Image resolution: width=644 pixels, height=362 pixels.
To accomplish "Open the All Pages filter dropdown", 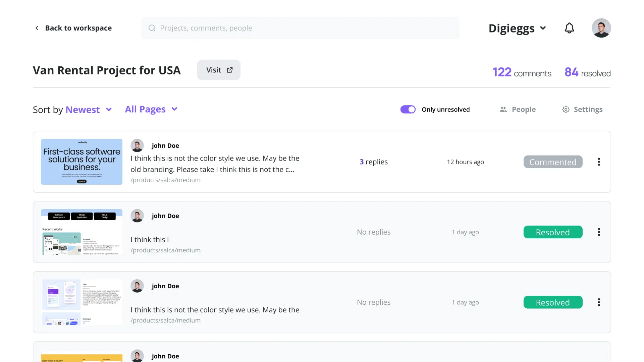I will tap(151, 109).
